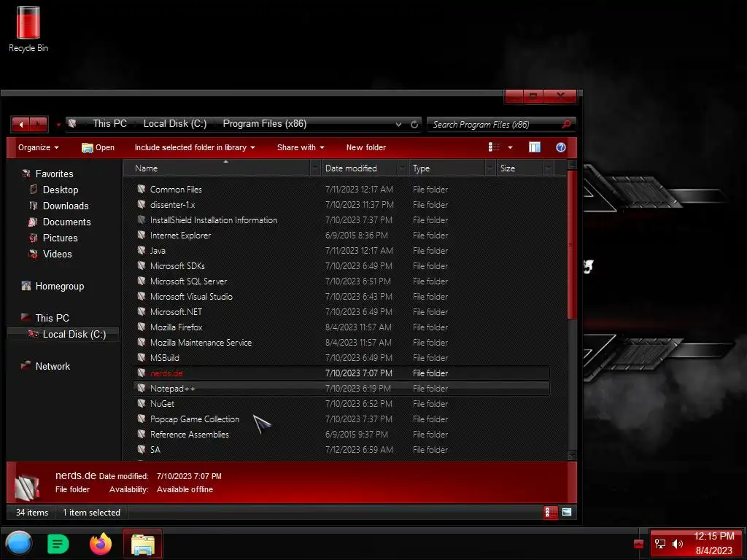Sort by the Type column header

(x=447, y=168)
